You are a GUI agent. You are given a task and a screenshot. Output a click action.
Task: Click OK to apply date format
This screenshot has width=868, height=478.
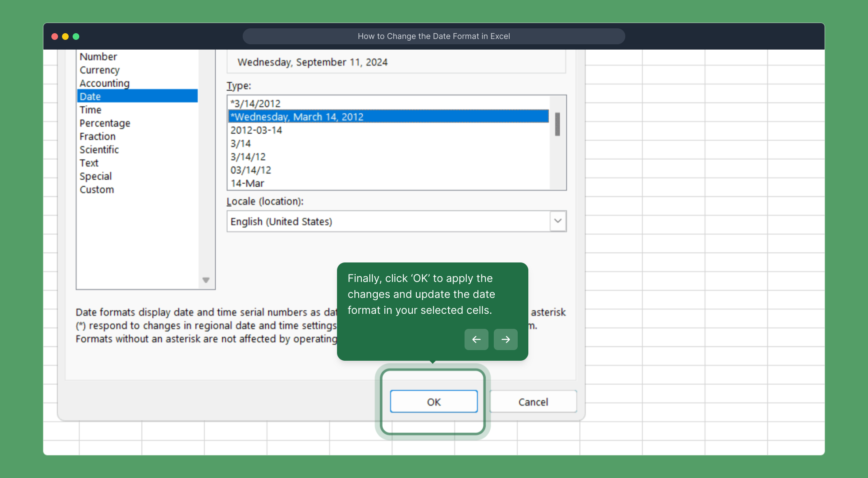(434, 401)
